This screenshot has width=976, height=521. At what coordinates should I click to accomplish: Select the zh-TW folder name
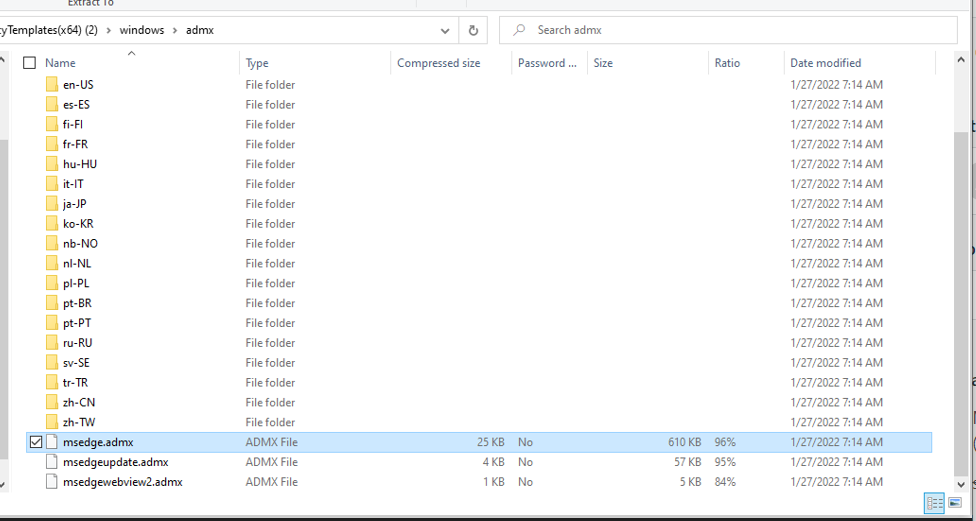(x=79, y=423)
